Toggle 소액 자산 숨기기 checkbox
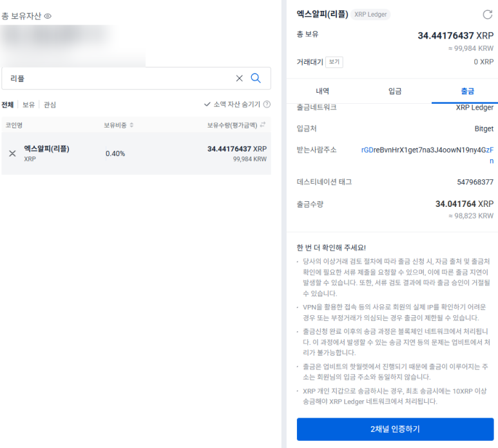 coord(232,104)
